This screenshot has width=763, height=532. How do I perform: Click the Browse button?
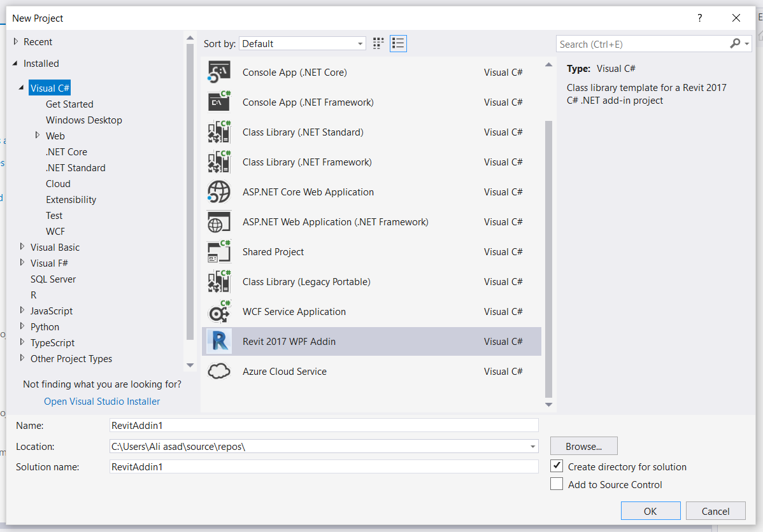click(x=583, y=445)
